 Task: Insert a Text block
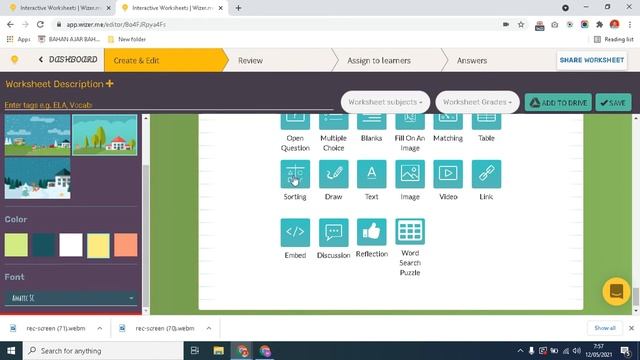[x=371, y=174]
